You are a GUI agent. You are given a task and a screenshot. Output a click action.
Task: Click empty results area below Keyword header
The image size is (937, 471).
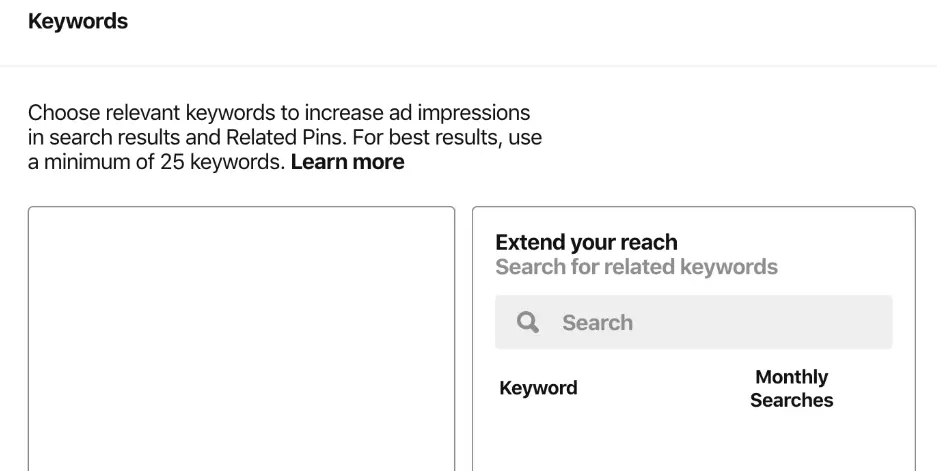560,440
